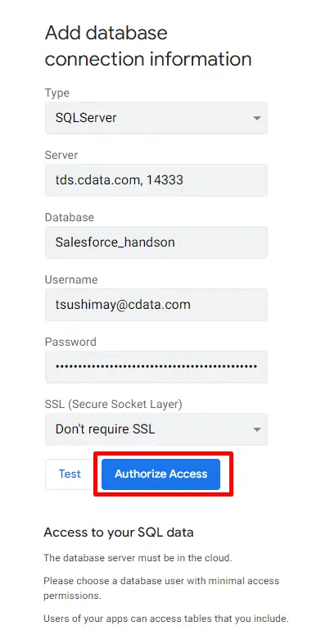Focus the masked Password field

coord(156,367)
